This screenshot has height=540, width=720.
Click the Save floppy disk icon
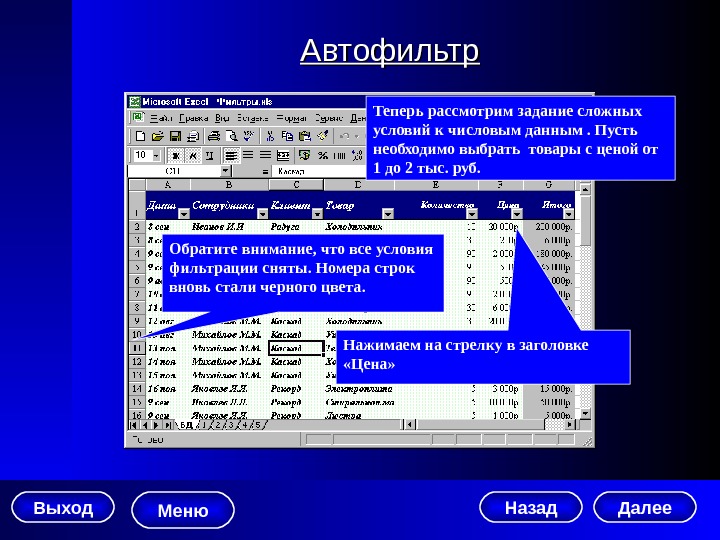175,136
